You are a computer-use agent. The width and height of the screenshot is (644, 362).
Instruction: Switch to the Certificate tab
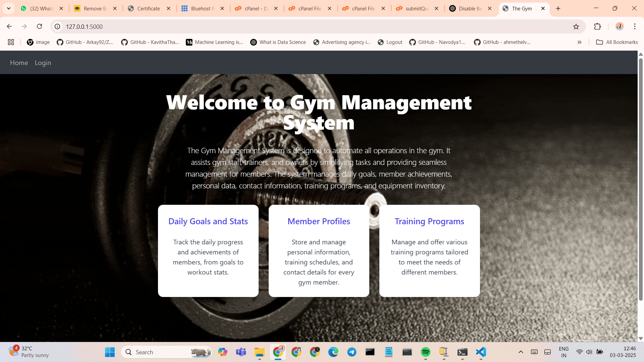pos(149,8)
